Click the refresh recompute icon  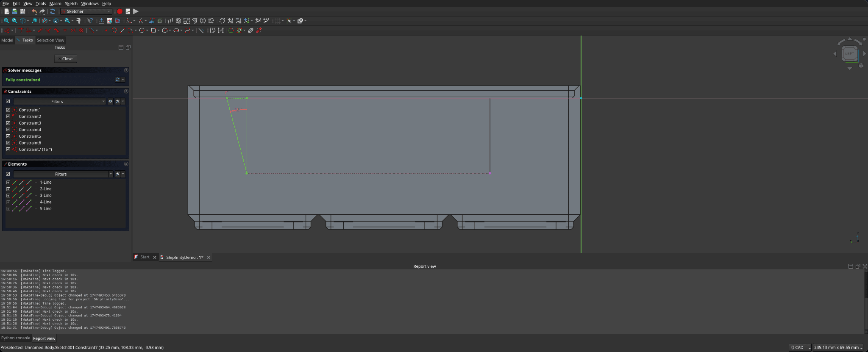[x=53, y=11]
